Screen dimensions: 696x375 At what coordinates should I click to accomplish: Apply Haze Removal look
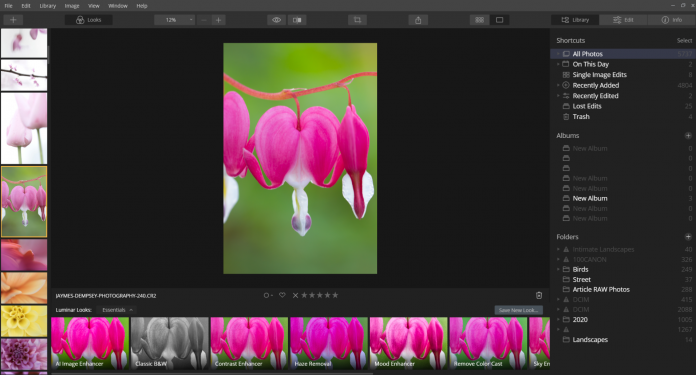point(329,343)
